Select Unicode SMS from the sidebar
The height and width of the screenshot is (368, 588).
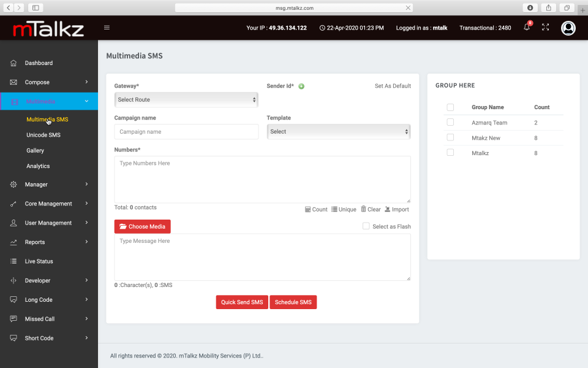(x=42, y=134)
